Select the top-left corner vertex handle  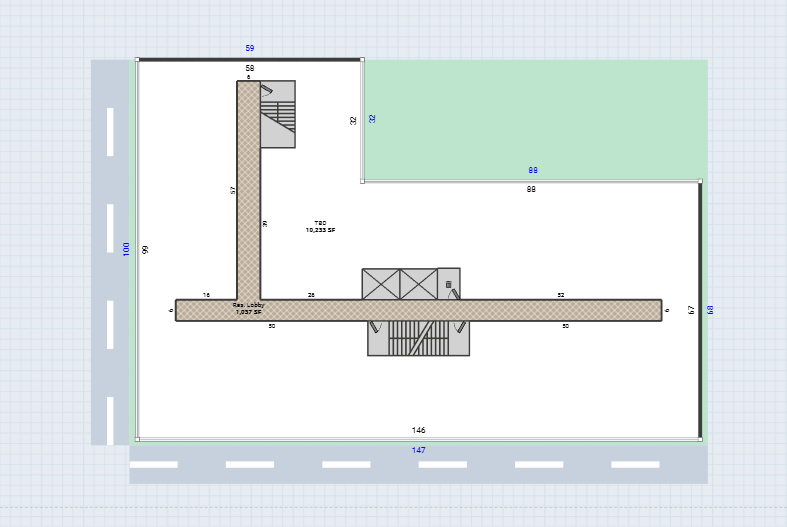click(138, 60)
